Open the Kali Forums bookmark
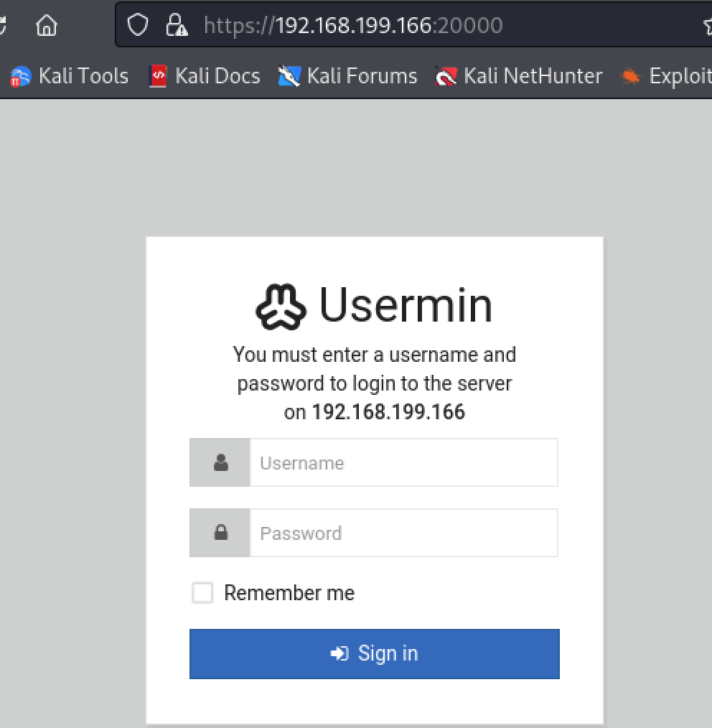The width and height of the screenshot is (712, 728). (348, 76)
